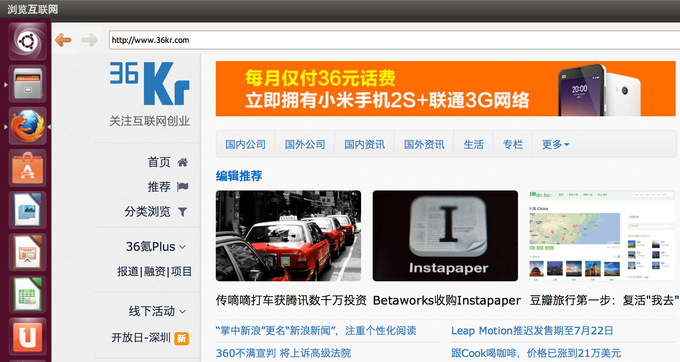Open the Leap Motion推迟发售期 article link
This screenshot has height=362, width=680.
[532, 331]
